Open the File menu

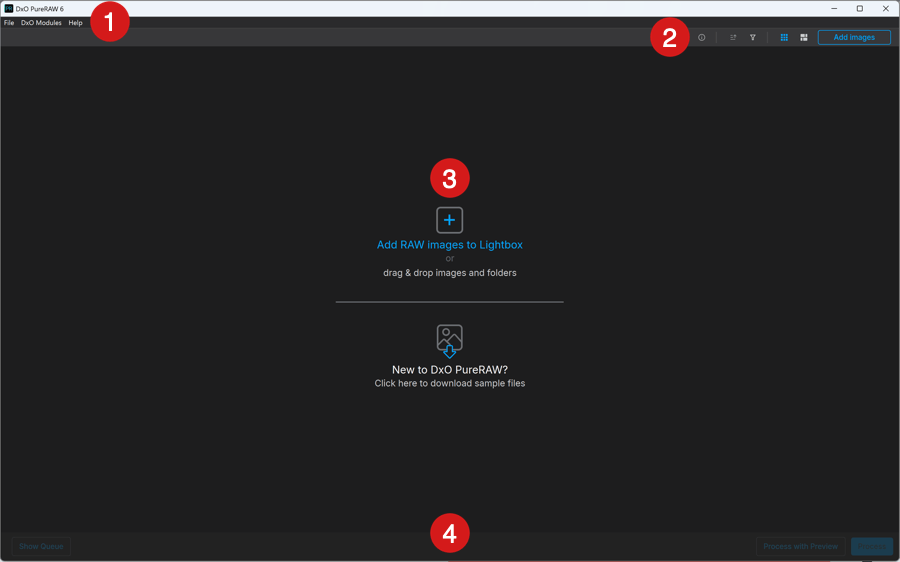pyautogui.click(x=9, y=23)
